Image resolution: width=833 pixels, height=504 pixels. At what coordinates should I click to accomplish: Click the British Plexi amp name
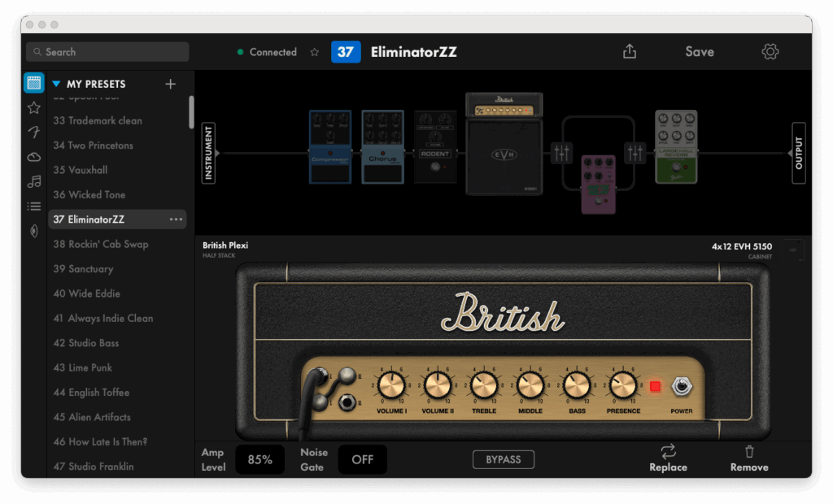(x=225, y=245)
